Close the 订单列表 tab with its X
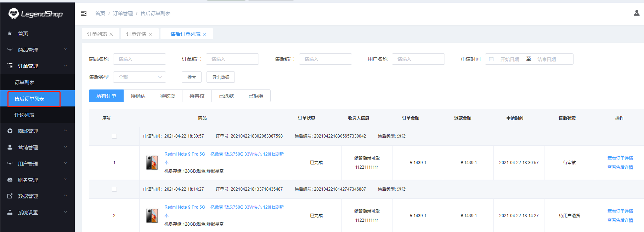This screenshot has height=232, width=644. tap(111, 34)
